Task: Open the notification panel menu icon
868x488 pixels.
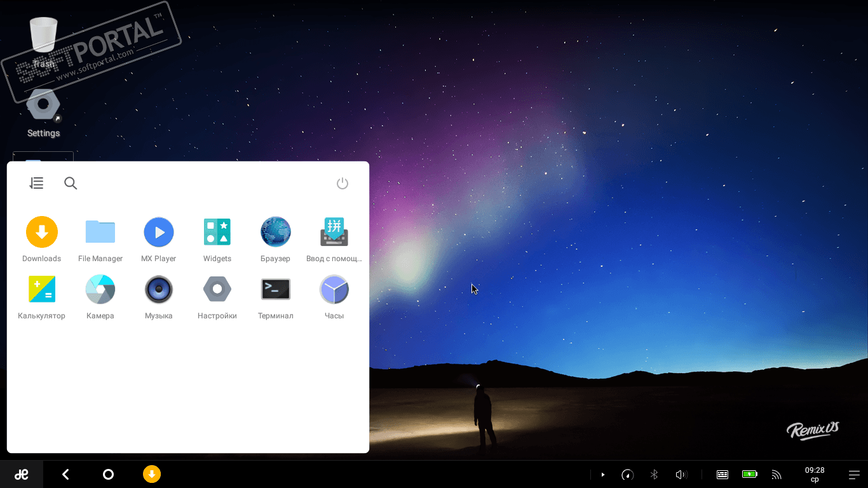Action: tap(855, 475)
